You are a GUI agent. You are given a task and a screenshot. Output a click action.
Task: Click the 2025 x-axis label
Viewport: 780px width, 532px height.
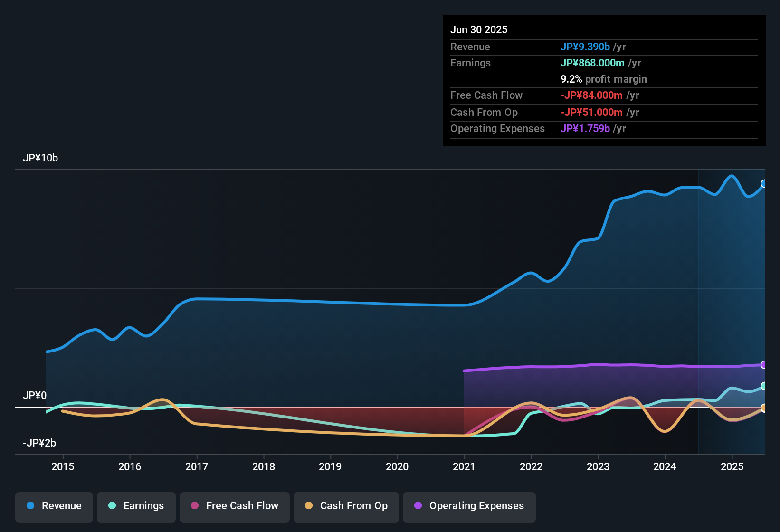click(732, 466)
